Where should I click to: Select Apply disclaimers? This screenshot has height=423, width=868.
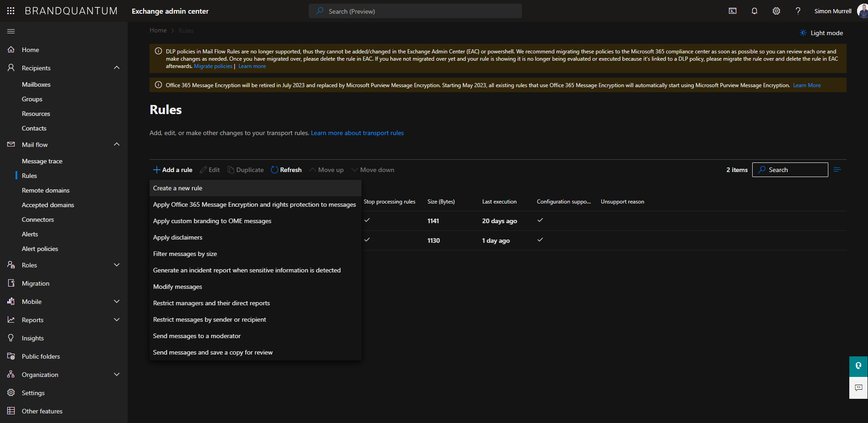point(255,237)
